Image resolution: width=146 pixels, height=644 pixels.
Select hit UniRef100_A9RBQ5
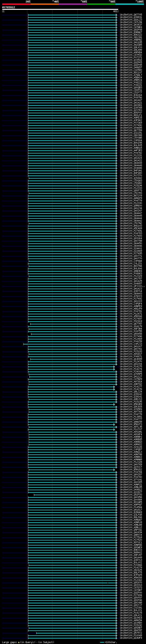pyautogui.click(x=131, y=440)
